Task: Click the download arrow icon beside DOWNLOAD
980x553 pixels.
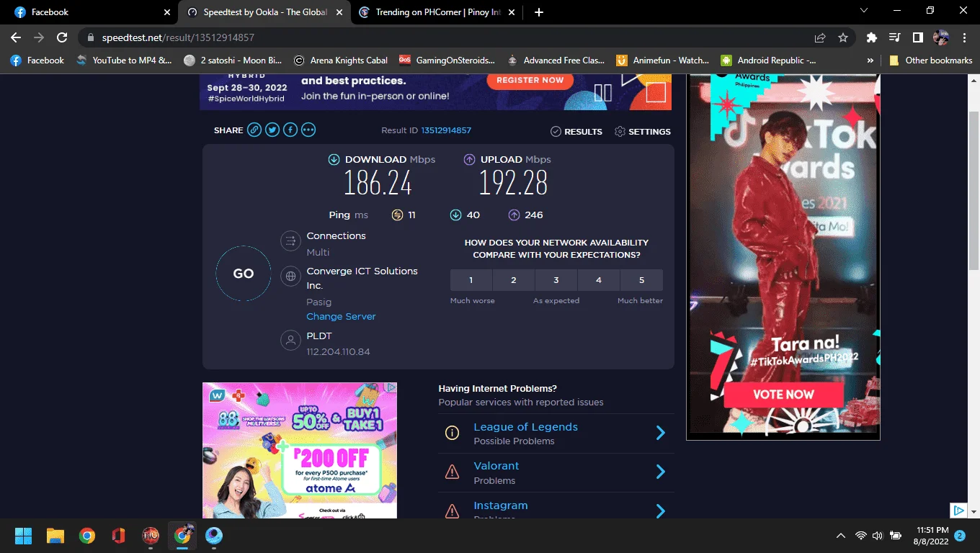Action: pyautogui.click(x=334, y=160)
